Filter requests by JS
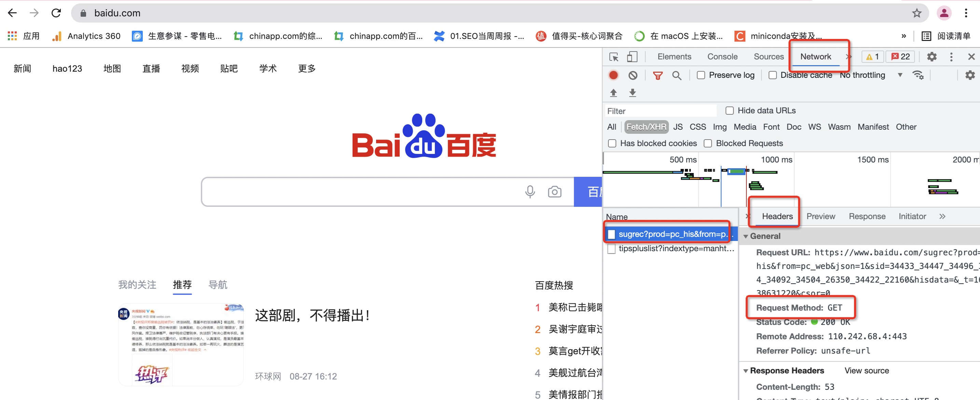Screen dimensions: 980x400 point(678,127)
